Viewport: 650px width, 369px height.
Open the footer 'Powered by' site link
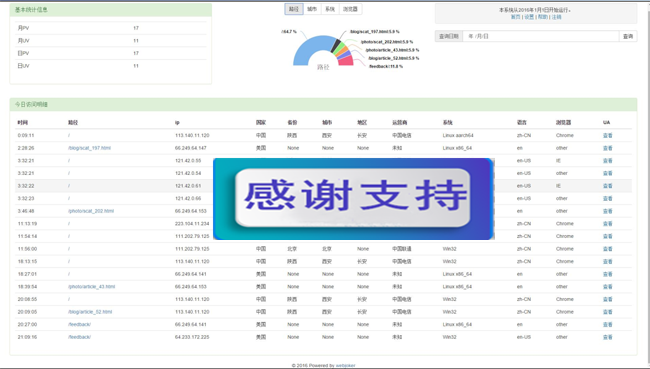345,366
